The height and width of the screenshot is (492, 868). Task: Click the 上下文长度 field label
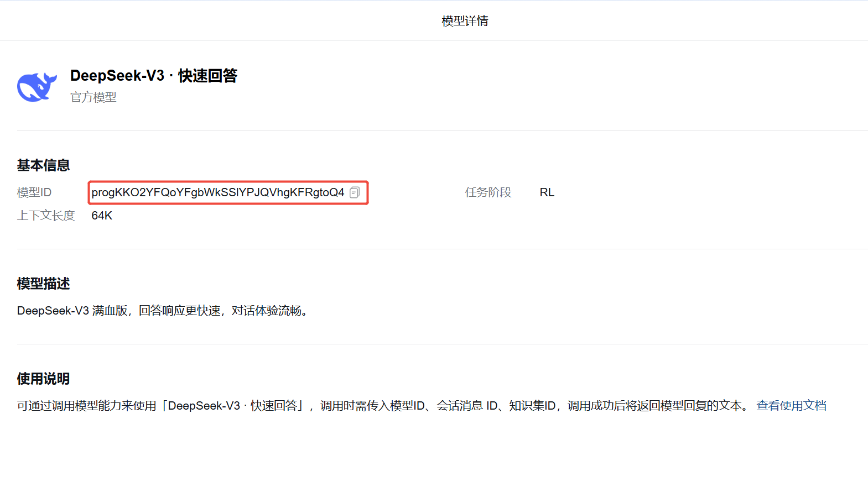46,216
